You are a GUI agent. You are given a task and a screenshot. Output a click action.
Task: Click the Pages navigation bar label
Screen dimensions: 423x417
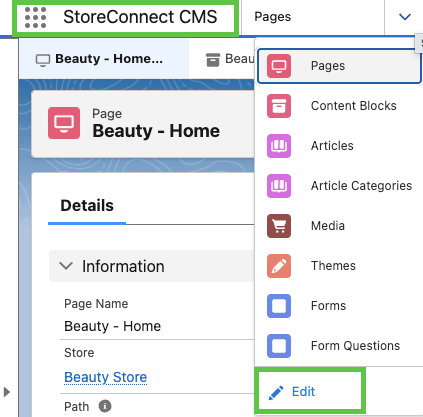point(273,17)
